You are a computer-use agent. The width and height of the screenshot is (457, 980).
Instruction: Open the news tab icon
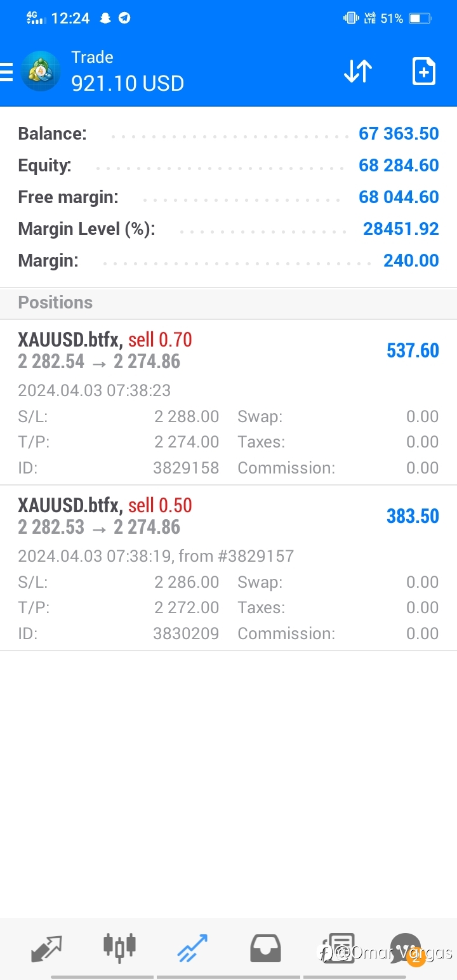click(x=338, y=949)
